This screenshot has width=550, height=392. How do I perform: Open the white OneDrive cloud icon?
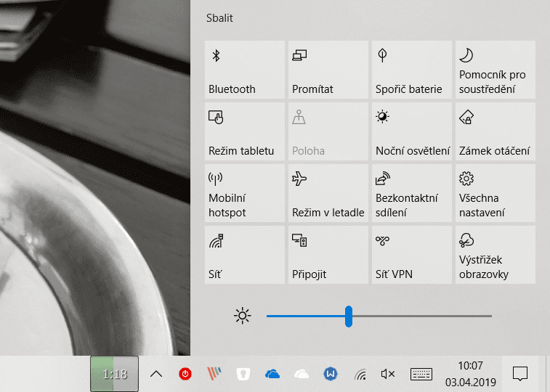(x=302, y=375)
